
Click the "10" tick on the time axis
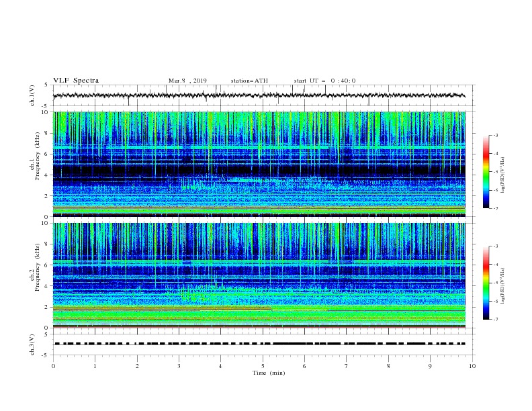(472, 366)
